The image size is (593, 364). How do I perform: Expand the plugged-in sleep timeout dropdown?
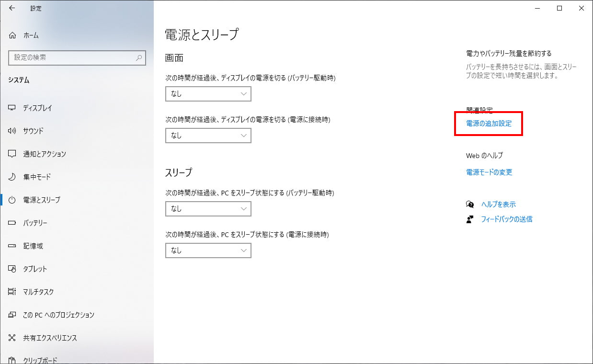(x=208, y=250)
